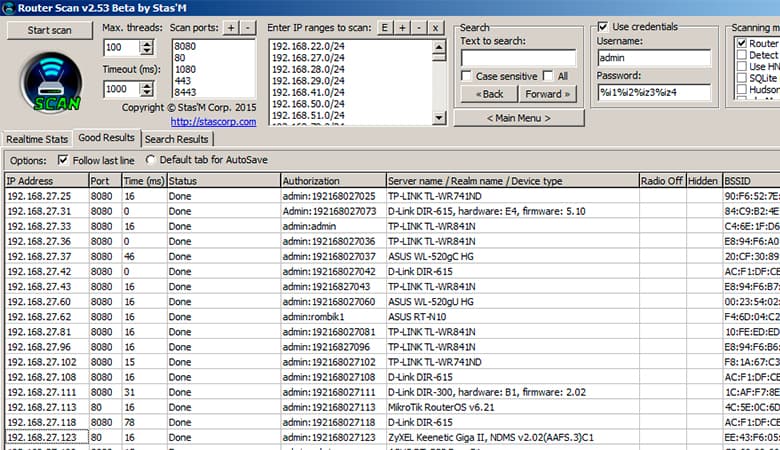Click the Timeout (ms) input field

pyautogui.click(x=121, y=89)
